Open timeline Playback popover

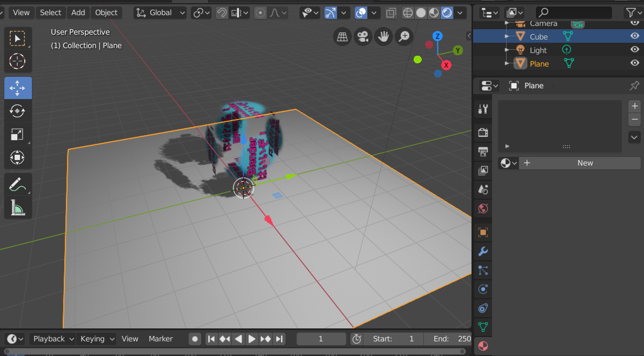coord(54,339)
